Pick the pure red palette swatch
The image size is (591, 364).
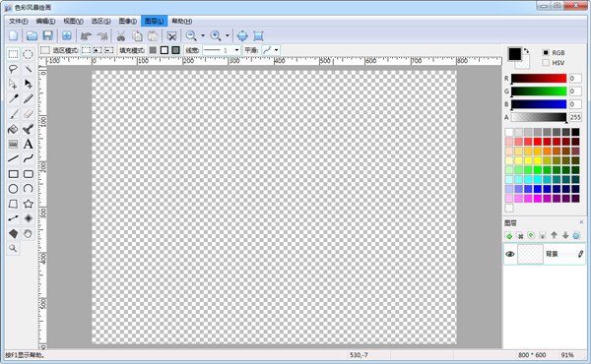click(538, 142)
